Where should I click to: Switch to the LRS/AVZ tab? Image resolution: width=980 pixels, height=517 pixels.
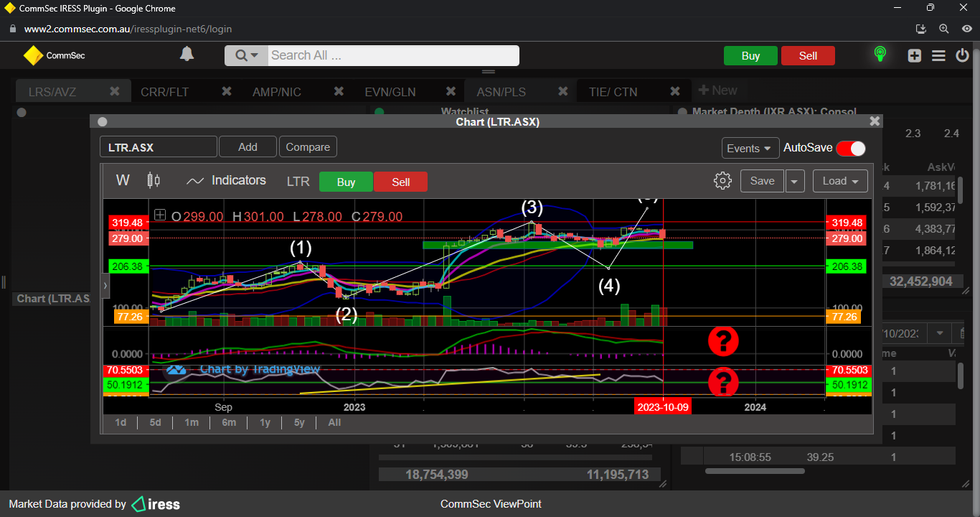click(x=52, y=92)
